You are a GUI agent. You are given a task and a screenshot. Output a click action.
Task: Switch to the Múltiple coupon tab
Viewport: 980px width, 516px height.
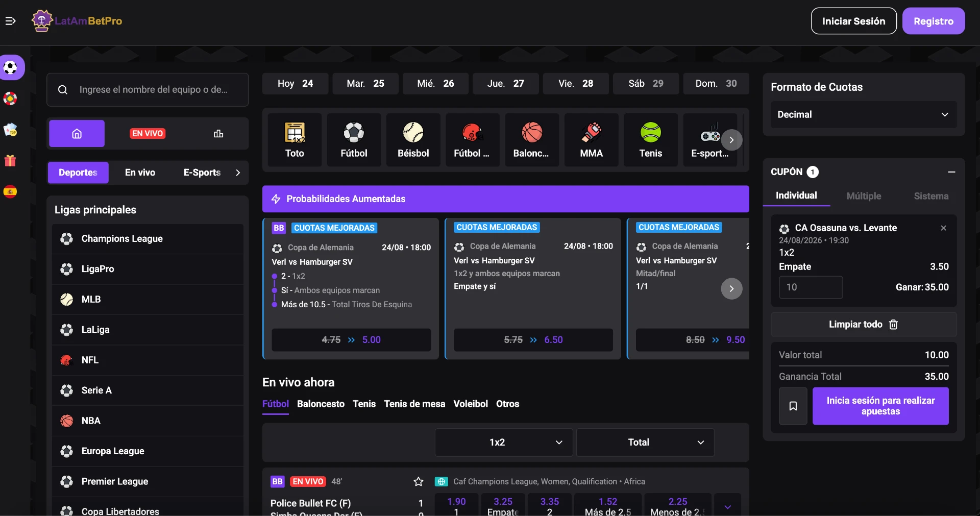pyautogui.click(x=864, y=196)
